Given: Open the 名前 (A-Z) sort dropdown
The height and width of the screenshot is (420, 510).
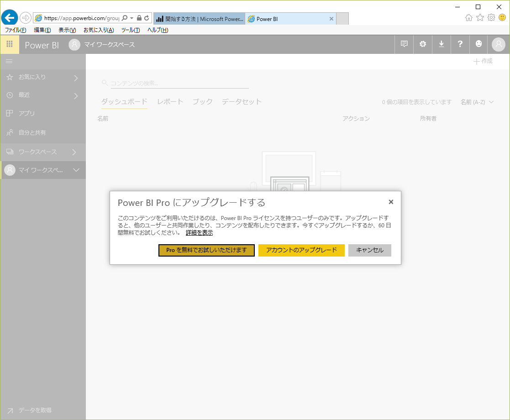Looking at the screenshot, I should pos(477,102).
